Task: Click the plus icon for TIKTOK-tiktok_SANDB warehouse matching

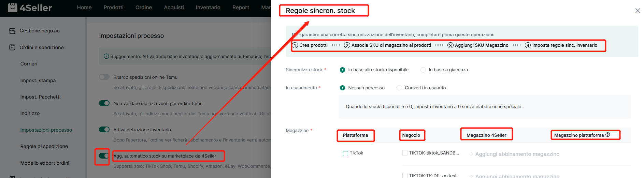Action: [471, 154]
